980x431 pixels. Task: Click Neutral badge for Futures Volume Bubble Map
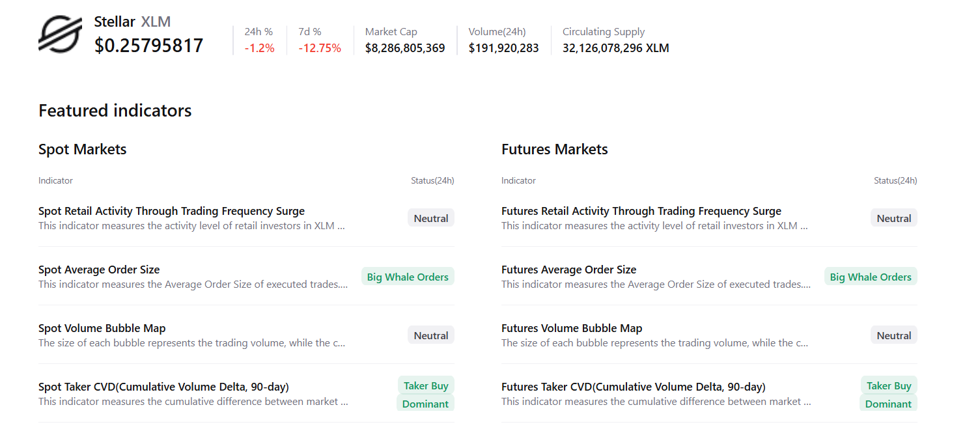(893, 335)
